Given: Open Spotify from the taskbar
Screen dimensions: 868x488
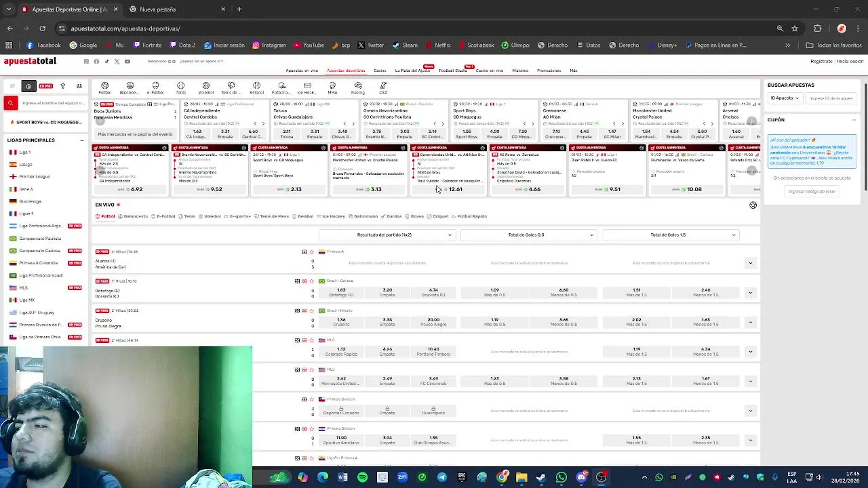Looking at the screenshot, I should pyautogui.click(x=362, y=477).
